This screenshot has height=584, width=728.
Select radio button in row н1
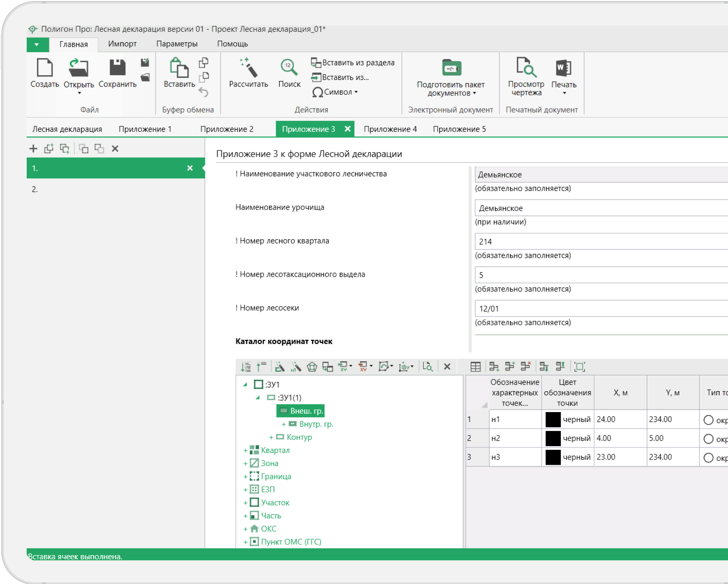tap(708, 420)
